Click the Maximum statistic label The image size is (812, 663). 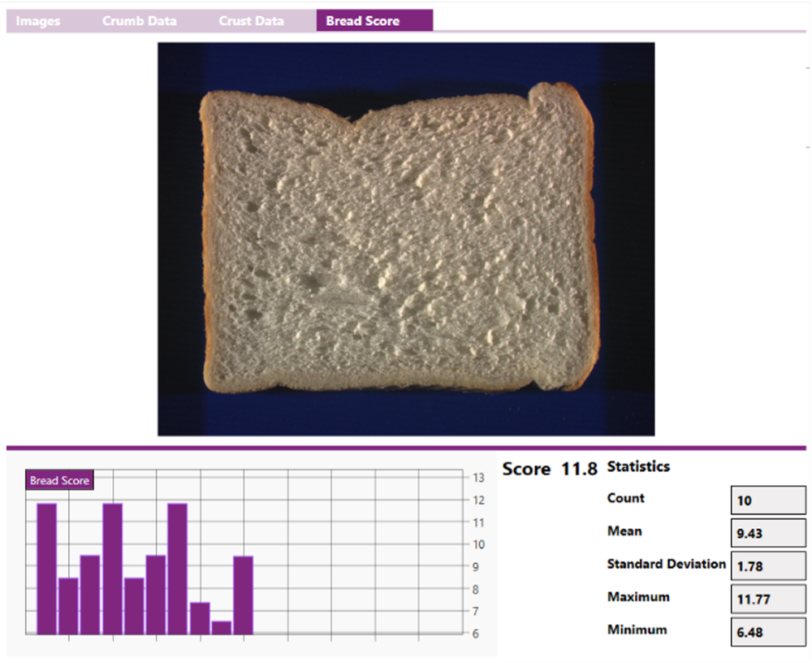click(640, 597)
